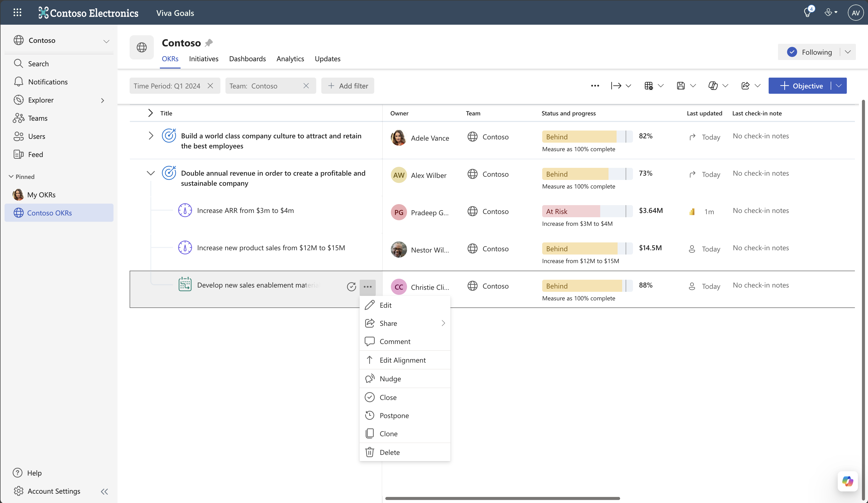
Task: Click the Add filter button
Action: click(x=348, y=86)
